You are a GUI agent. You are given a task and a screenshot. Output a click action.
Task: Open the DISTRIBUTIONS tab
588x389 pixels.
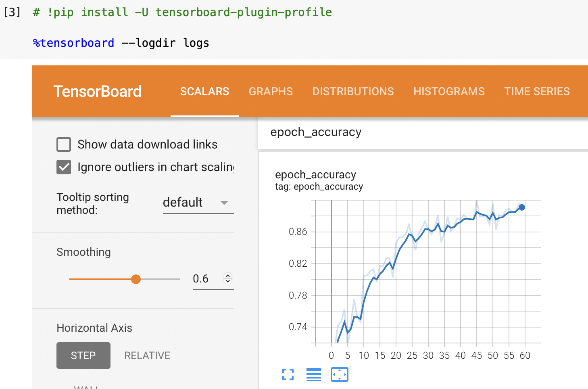pos(353,91)
